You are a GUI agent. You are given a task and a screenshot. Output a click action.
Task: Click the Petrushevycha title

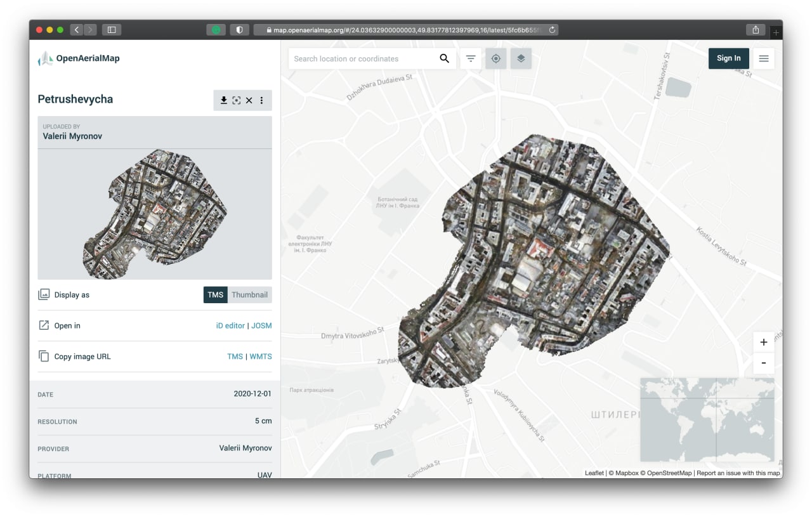75,100
